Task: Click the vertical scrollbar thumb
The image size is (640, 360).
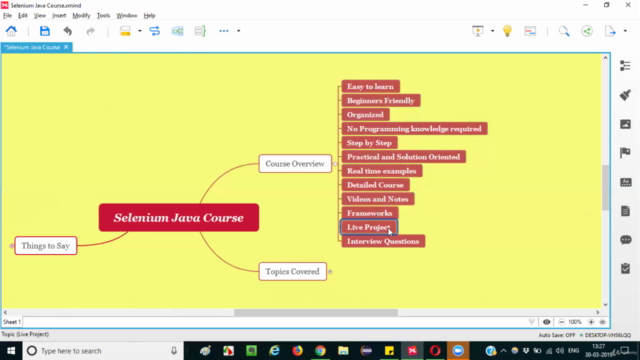Action: [605, 187]
